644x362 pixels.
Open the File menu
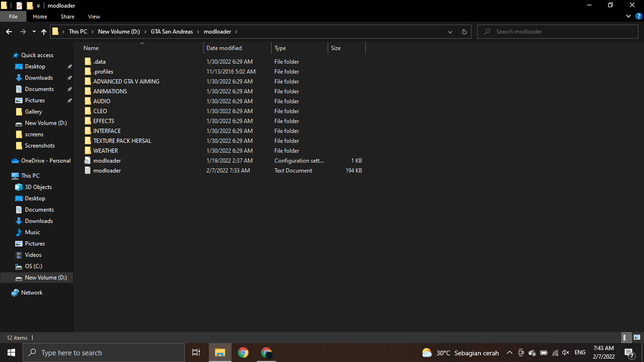tap(13, 17)
